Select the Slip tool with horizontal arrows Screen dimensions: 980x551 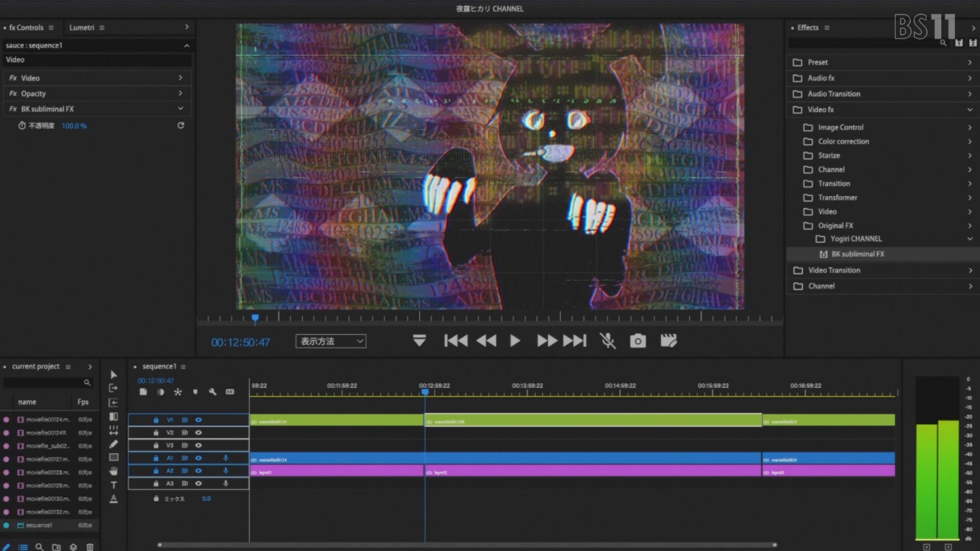[x=114, y=431]
